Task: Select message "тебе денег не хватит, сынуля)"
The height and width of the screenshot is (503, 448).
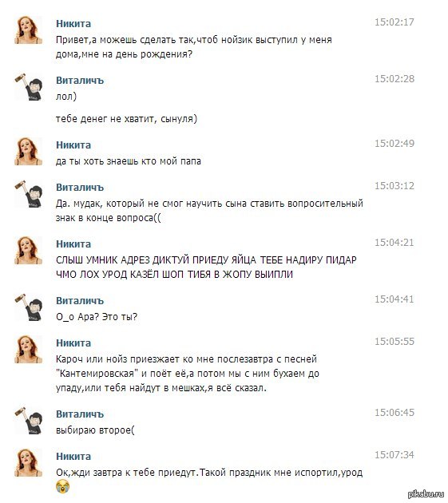Action: 126,119
